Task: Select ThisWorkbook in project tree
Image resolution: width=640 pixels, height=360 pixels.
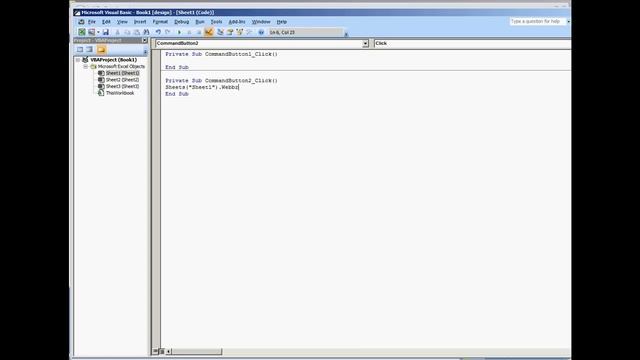Action: (120, 93)
